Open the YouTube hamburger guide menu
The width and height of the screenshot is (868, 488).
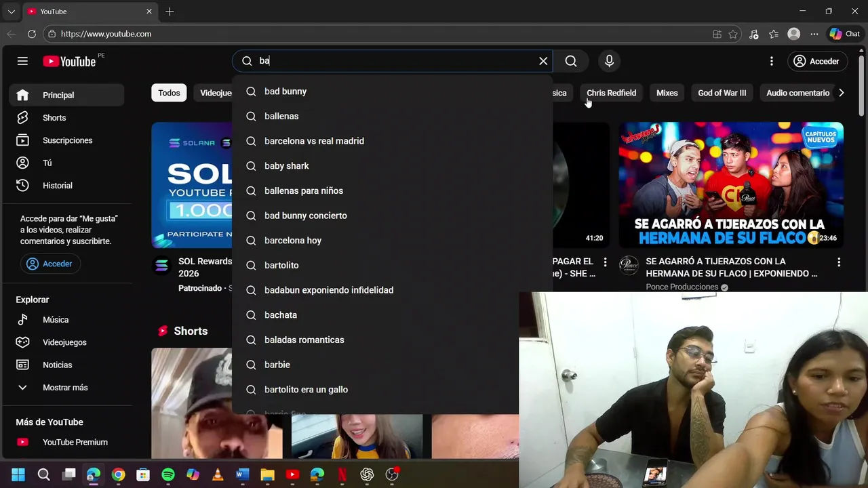click(x=22, y=61)
